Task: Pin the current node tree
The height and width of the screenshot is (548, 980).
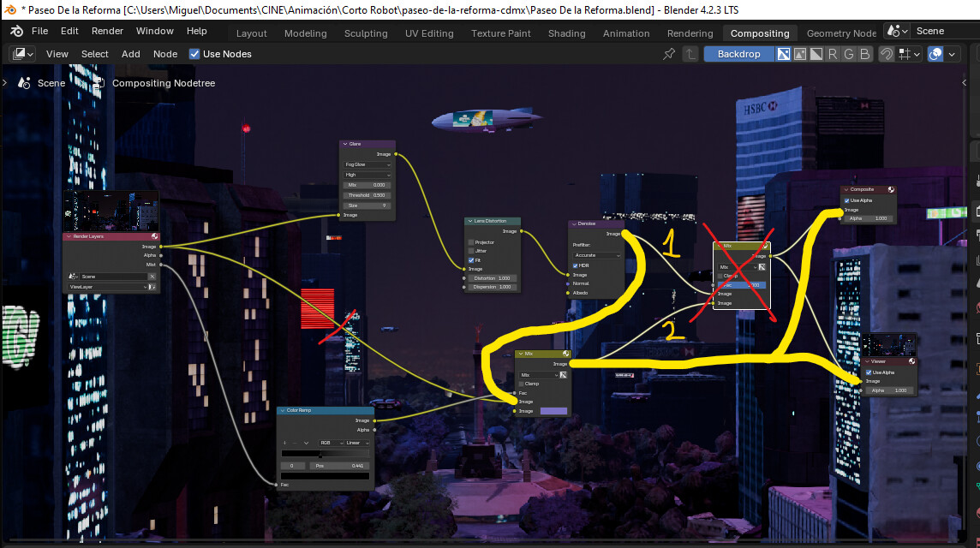Action: 669,54
